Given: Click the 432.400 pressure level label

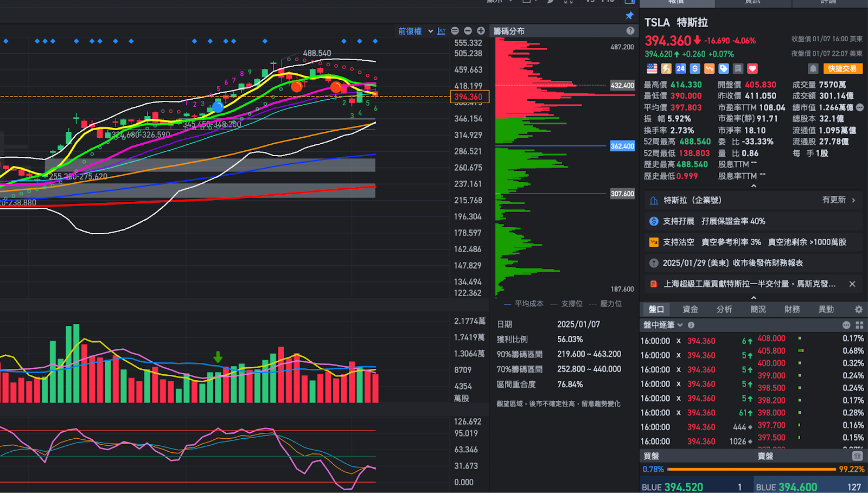Looking at the screenshot, I should pyautogui.click(x=622, y=85).
